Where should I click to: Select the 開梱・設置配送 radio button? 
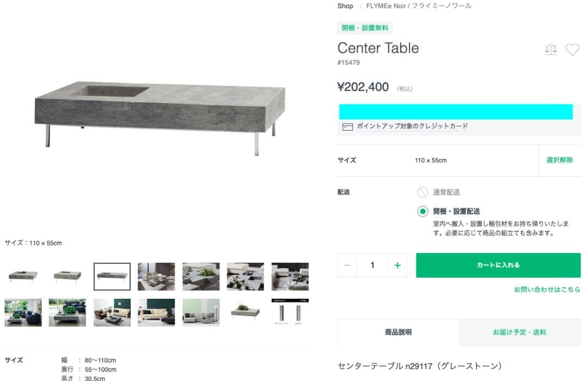[x=422, y=211]
